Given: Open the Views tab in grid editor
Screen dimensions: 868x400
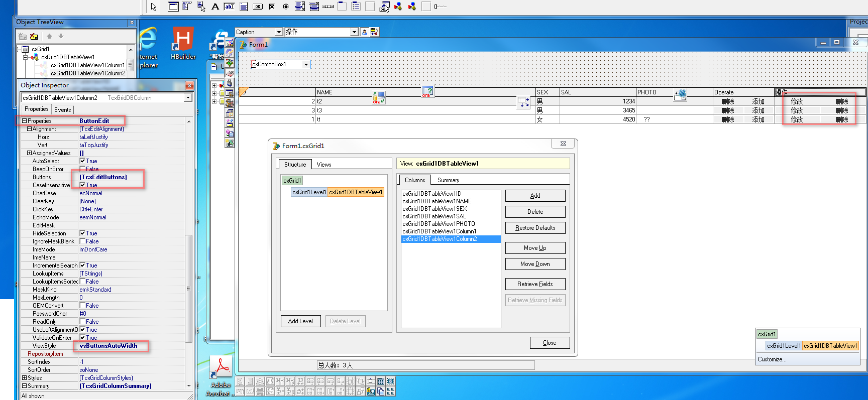Looking at the screenshot, I should coord(324,165).
